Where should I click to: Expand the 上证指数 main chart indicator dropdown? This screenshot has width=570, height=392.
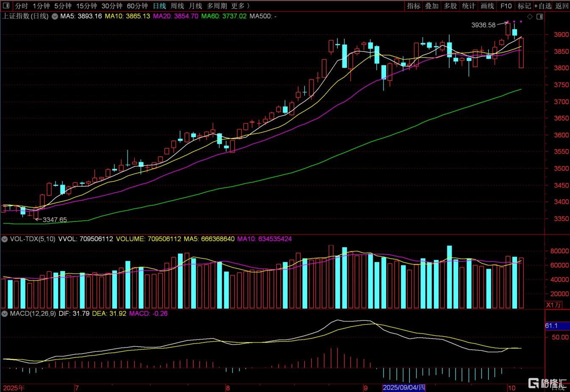(x=55, y=17)
